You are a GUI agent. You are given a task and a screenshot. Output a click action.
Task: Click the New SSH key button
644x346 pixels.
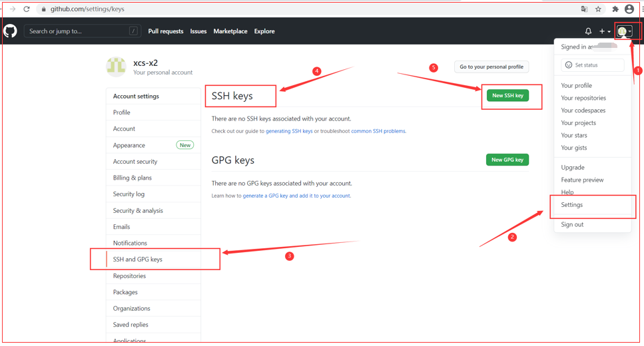(x=507, y=95)
